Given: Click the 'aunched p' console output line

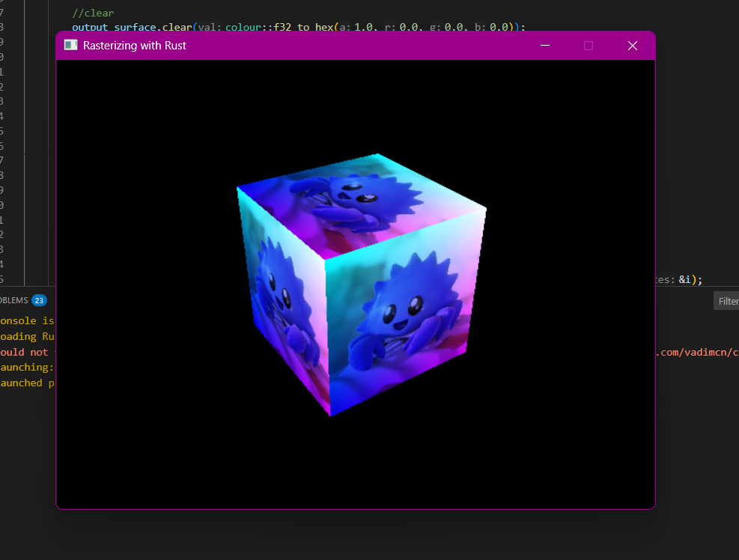Looking at the screenshot, I should pyautogui.click(x=28, y=383).
